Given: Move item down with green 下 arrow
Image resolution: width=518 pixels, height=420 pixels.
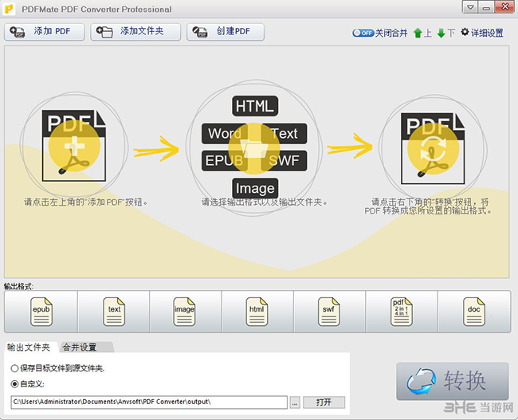Looking at the screenshot, I should point(446,33).
